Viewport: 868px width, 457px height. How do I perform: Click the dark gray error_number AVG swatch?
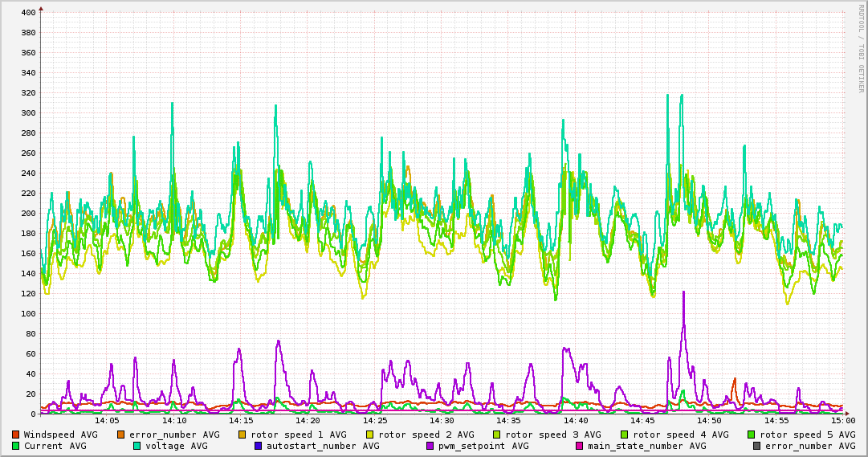(x=757, y=446)
